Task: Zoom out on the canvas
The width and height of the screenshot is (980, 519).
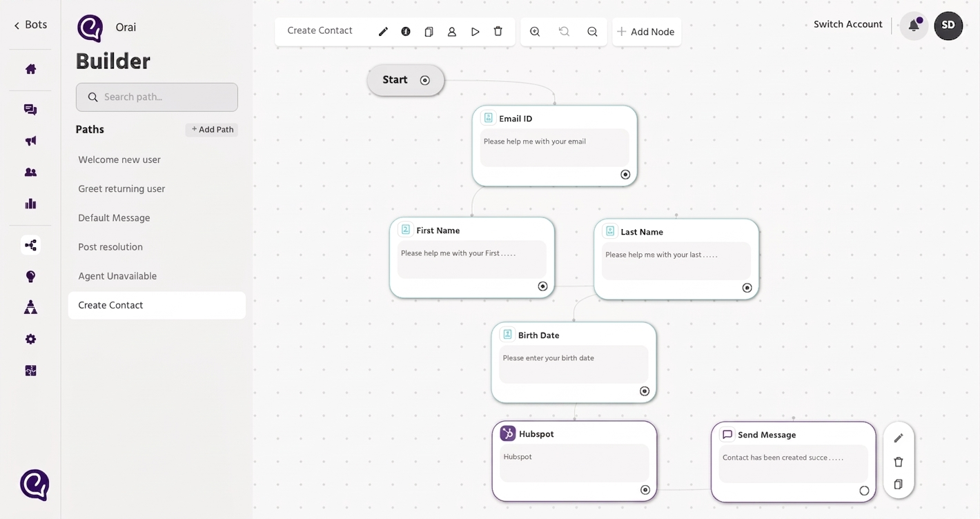Action: pyautogui.click(x=592, y=32)
